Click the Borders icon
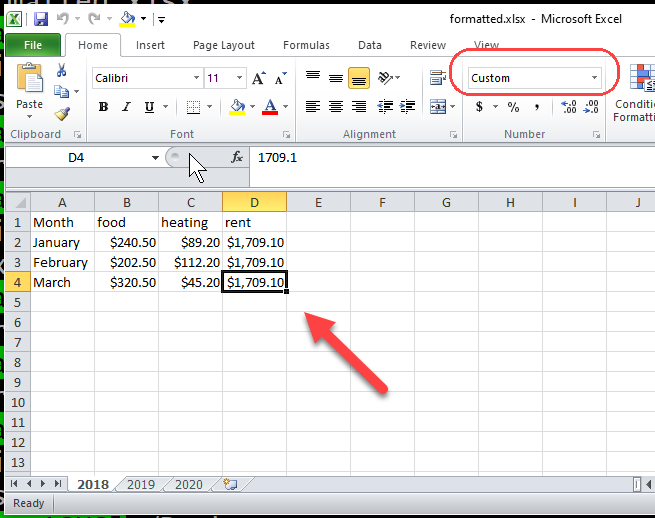655x518 pixels. [193, 107]
